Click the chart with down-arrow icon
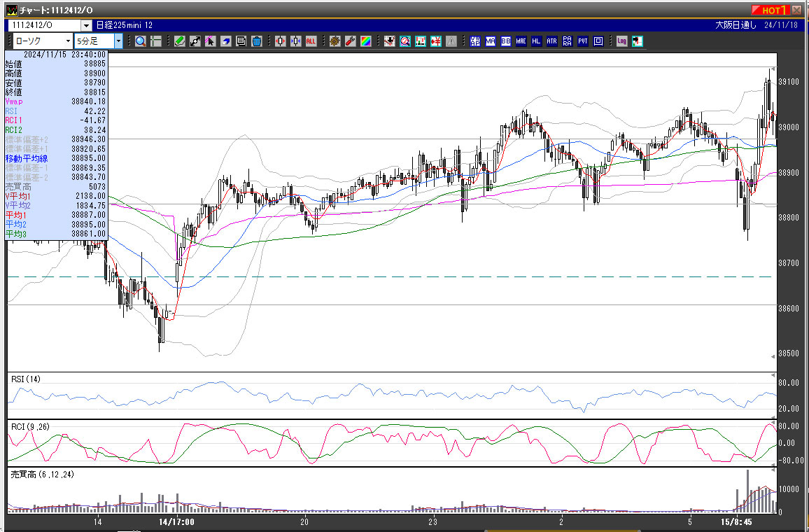809x532 pixels. tap(390, 41)
